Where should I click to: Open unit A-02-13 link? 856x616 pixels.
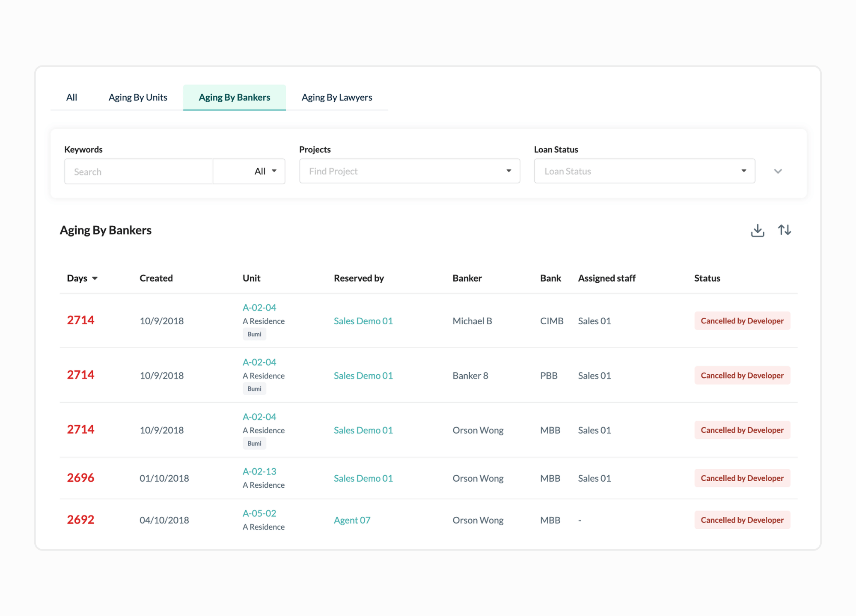pyautogui.click(x=259, y=471)
